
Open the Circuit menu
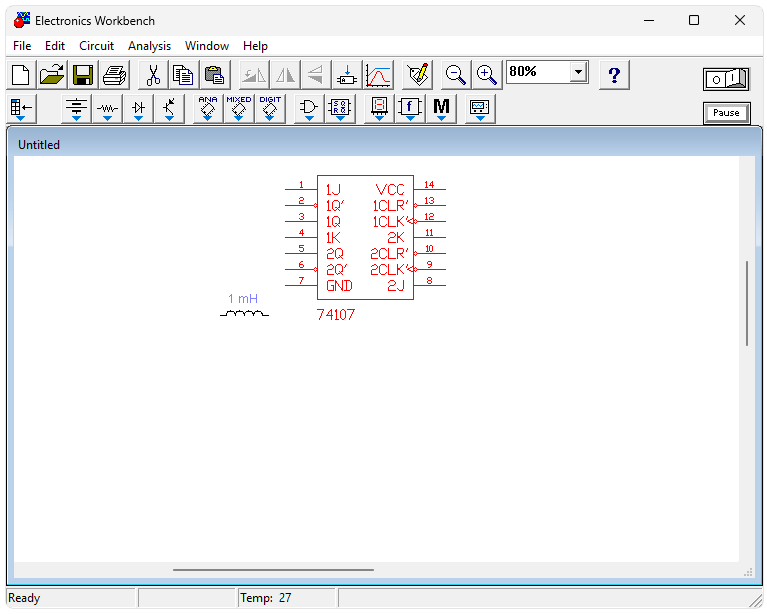(96, 46)
